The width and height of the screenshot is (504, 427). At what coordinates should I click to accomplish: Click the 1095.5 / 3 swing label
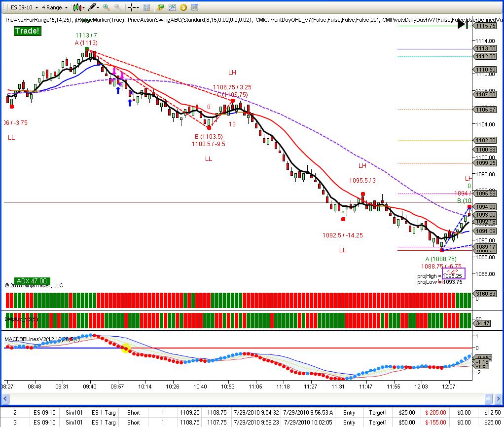click(362, 181)
